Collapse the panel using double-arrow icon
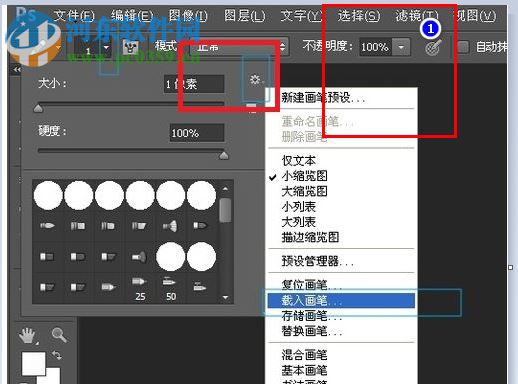The image size is (518, 384). point(17,70)
